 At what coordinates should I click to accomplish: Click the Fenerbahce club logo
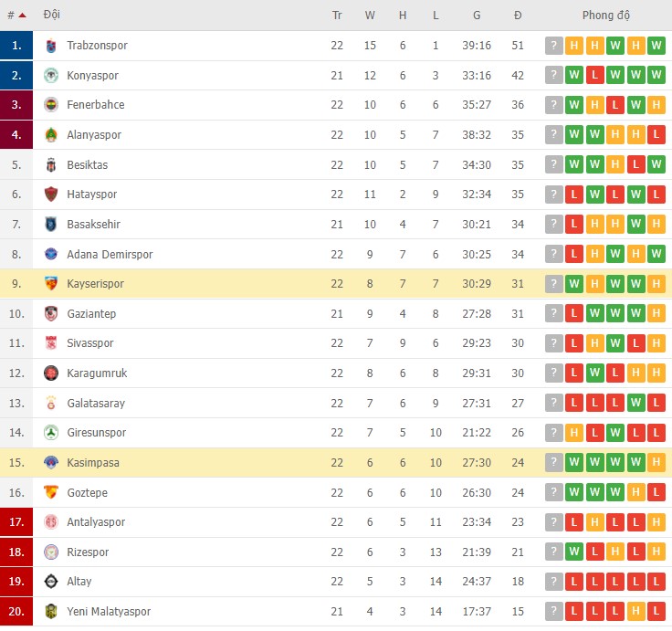[x=51, y=105]
